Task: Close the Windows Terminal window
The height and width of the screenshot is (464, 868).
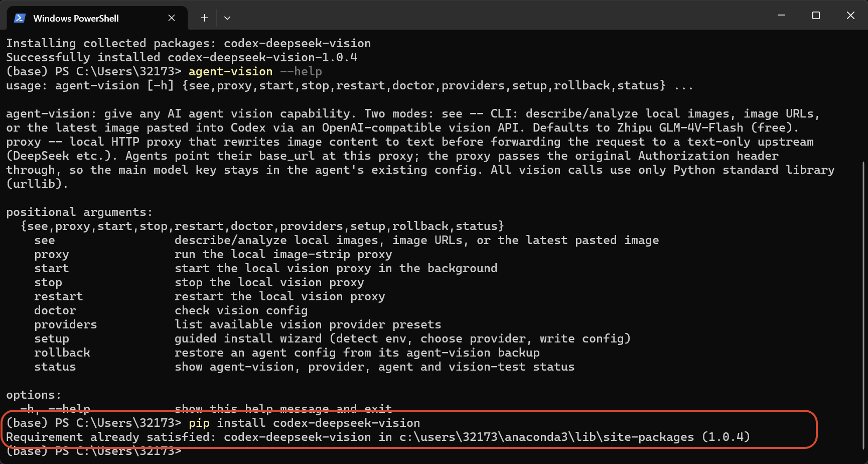Action: point(850,16)
